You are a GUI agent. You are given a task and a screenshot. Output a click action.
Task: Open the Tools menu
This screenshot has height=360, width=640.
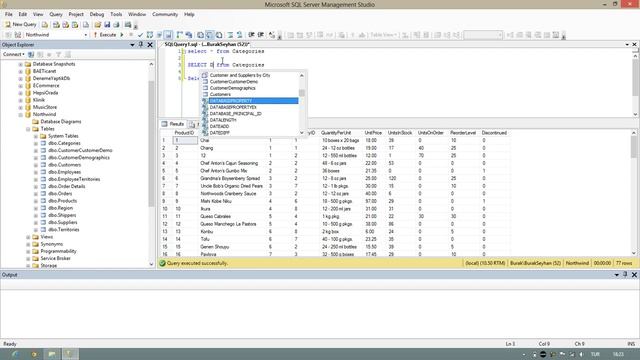click(116, 14)
